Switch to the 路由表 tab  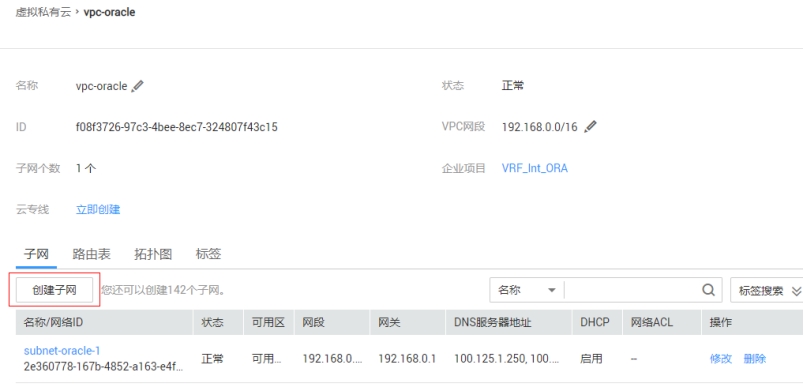pos(91,254)
